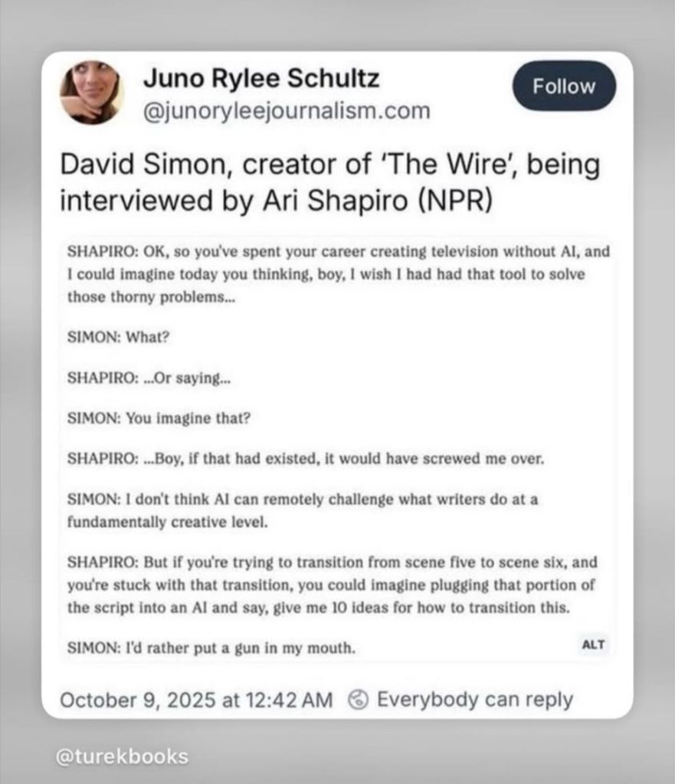The image size is (675, 784).
Task: Click the 'give me 10 ideas' sentence
Action: tap(429, 608)
